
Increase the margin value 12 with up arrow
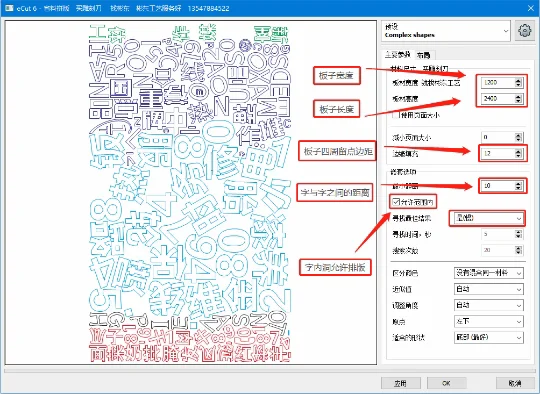519,151
